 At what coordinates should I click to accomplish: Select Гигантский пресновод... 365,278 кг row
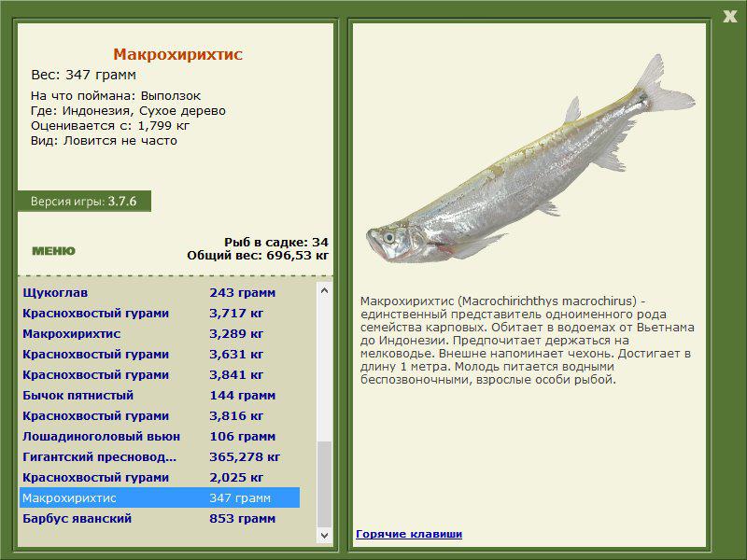[x=160, y=456]
